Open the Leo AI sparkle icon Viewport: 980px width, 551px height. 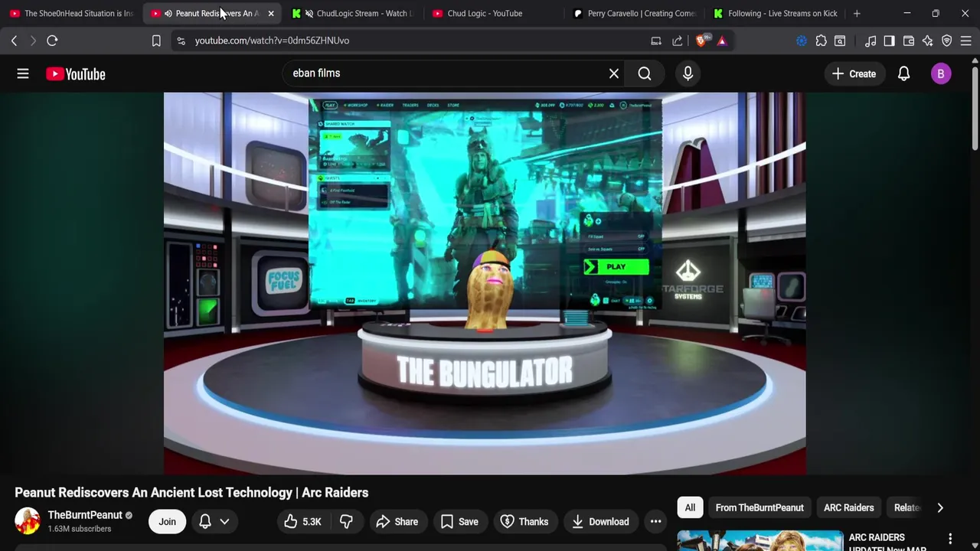(927, 41)
